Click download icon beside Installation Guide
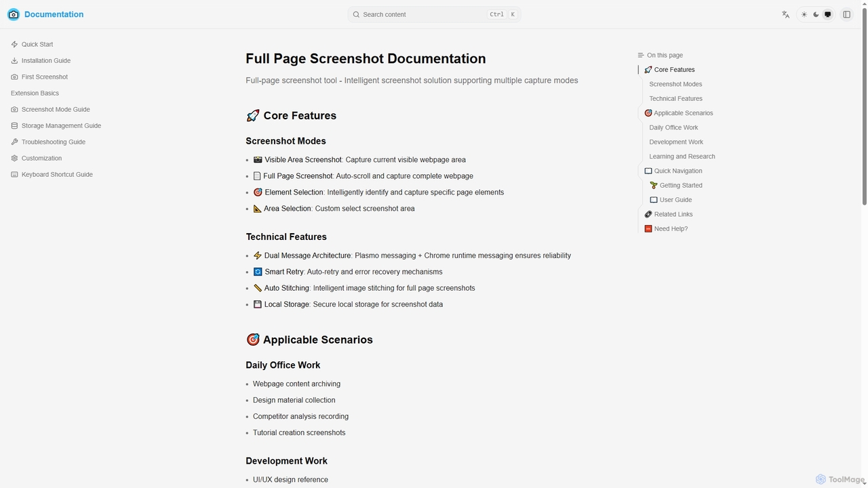This screenshot has height=488, width=868. (x=14, y=60)
